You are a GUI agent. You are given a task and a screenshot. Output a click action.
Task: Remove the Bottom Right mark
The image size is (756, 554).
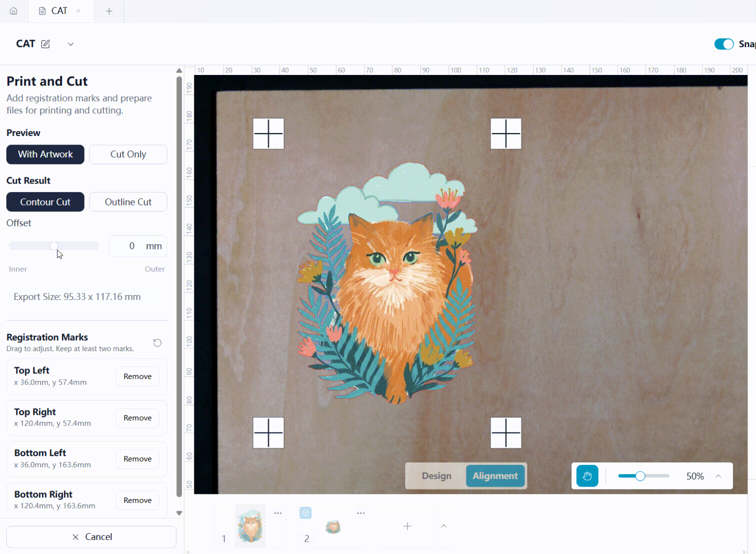137,500
